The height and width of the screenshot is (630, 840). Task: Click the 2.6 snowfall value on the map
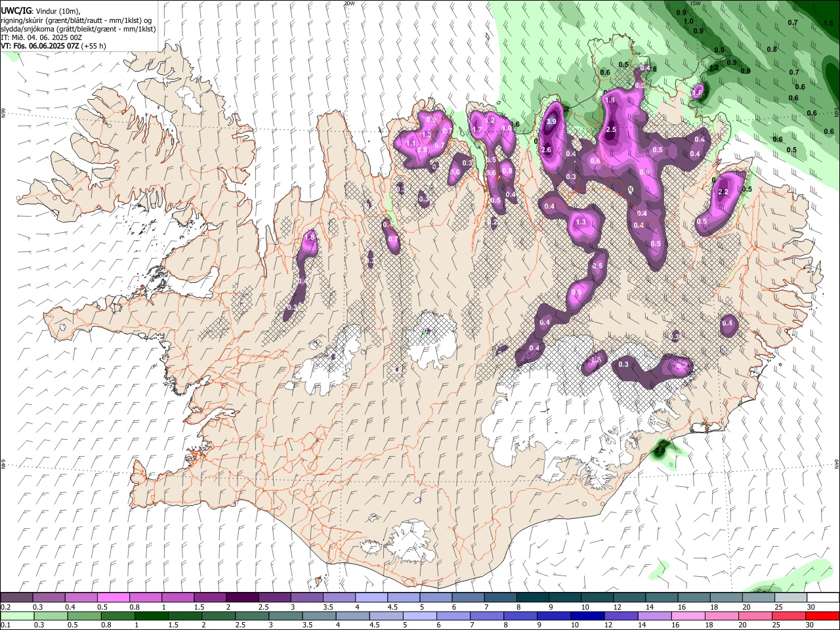tap(546, 150)
